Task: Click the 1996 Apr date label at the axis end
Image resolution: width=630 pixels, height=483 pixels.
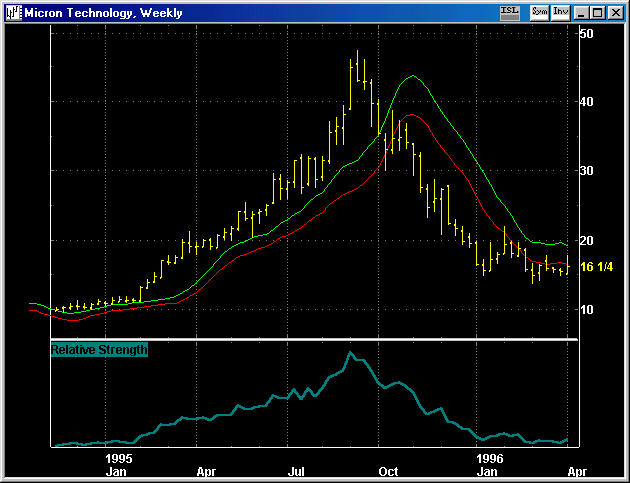Action: pyautogui.click(x=577, y=471)
